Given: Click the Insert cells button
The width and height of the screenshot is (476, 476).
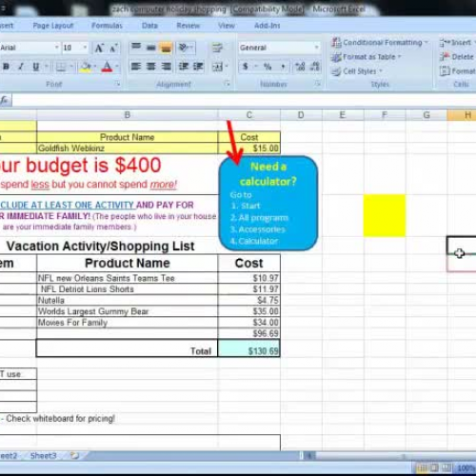Looking at the screenshot, I should coord(457,42).
